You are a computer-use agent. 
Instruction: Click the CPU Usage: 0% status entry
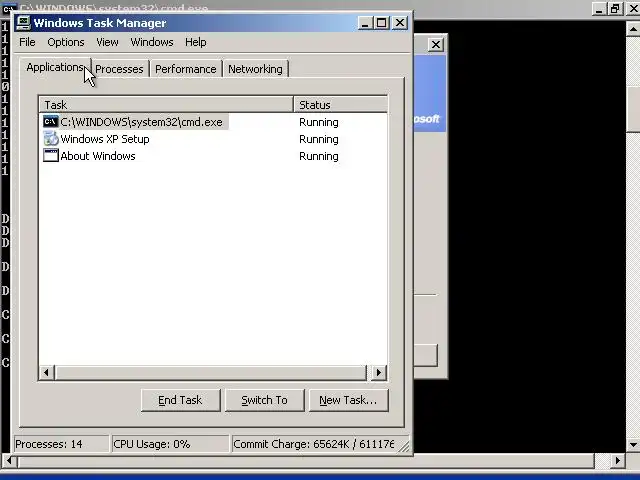coord(170,444)
